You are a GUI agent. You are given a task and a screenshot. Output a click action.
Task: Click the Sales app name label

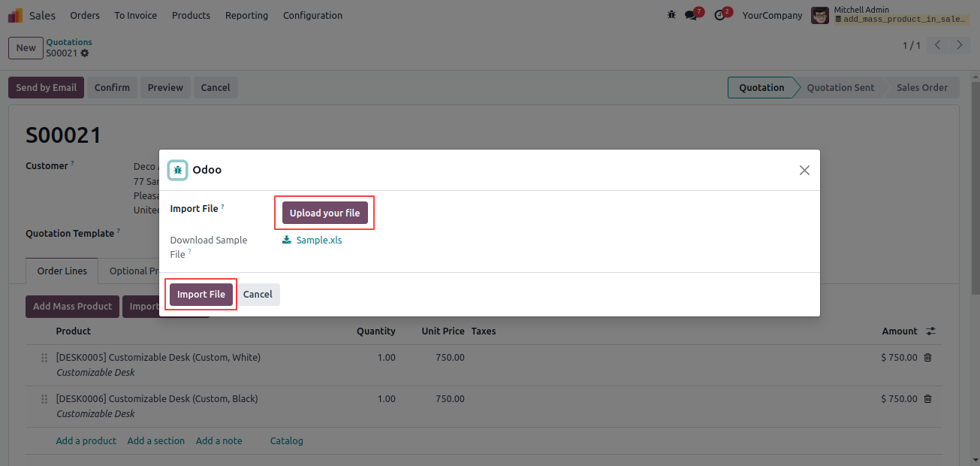(x=42, y=15)
